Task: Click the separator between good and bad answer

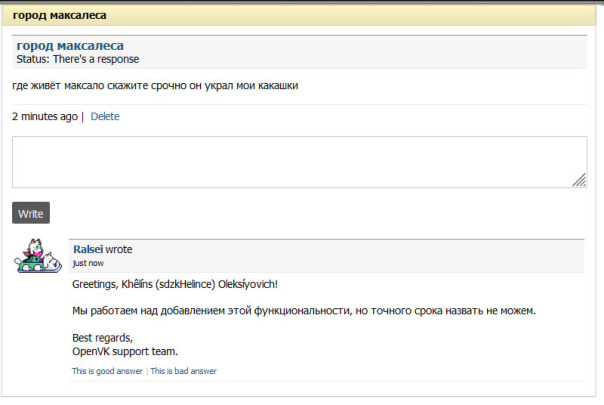Action: point(147,371)
